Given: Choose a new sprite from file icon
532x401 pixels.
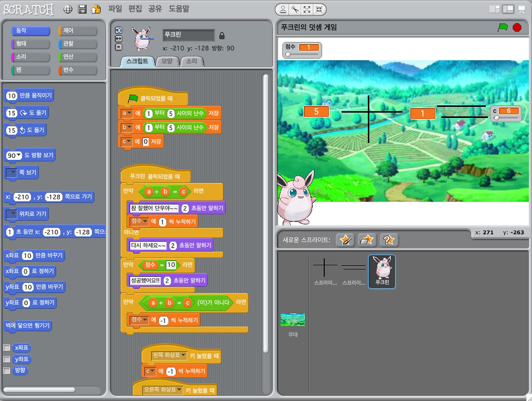Looking at the screenshot, I should tap(367, 240).
